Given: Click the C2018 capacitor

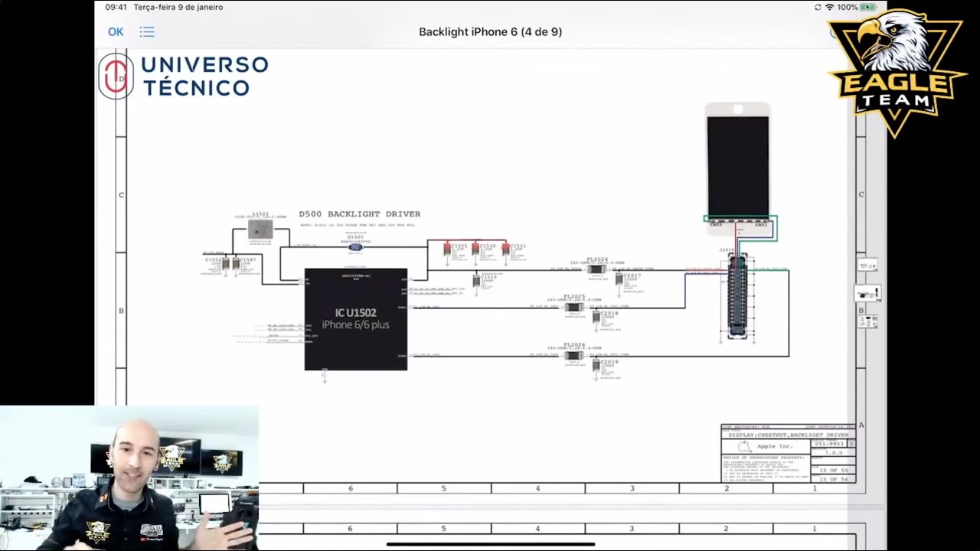Looking at the screenshot, I should click(596, 318).
